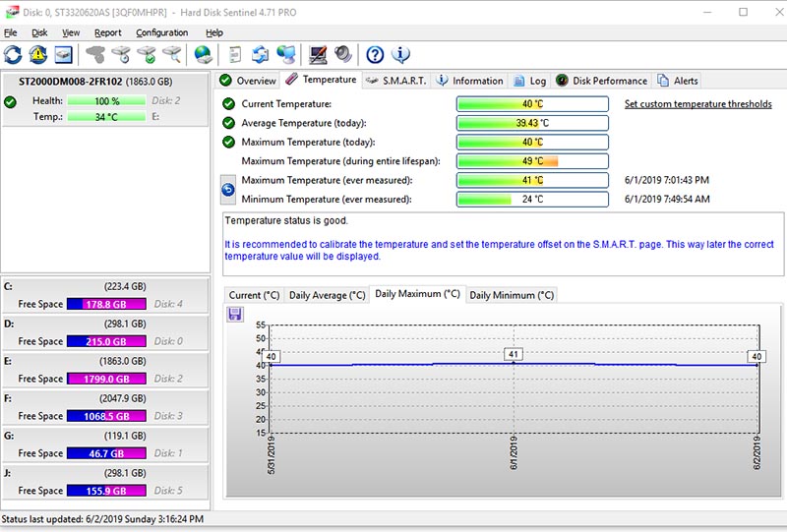
Task: Open the View menu
Action: tap(71, 32)
